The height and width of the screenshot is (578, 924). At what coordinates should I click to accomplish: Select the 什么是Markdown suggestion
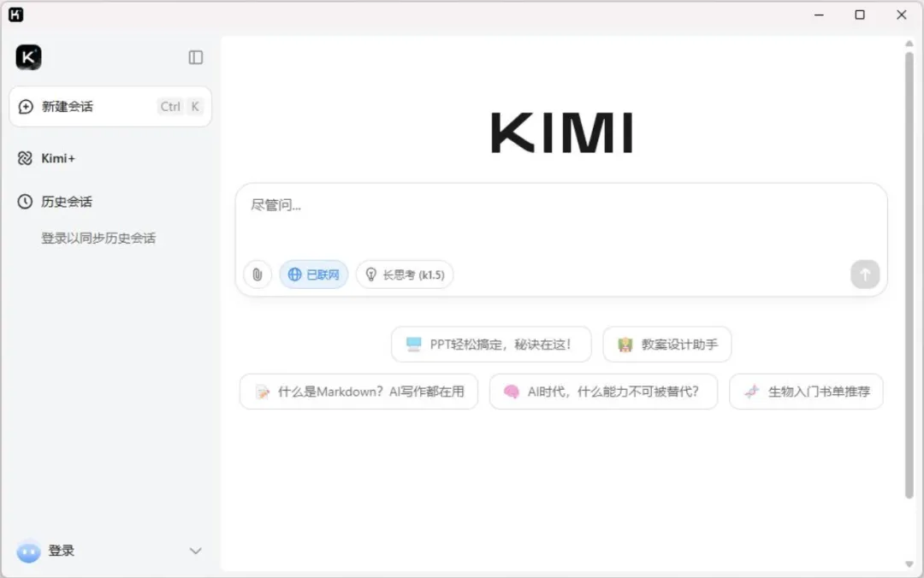tap(358, 392)
